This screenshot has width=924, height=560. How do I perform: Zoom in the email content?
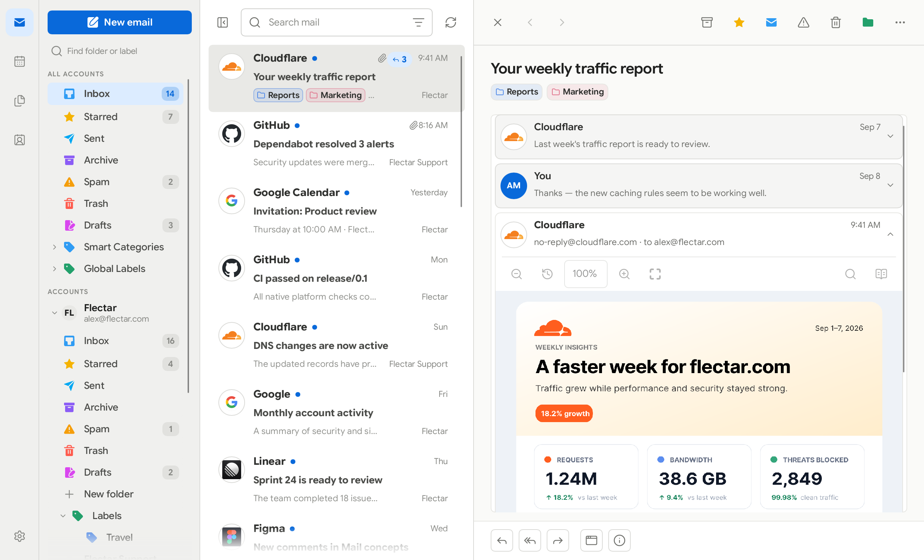624,274
